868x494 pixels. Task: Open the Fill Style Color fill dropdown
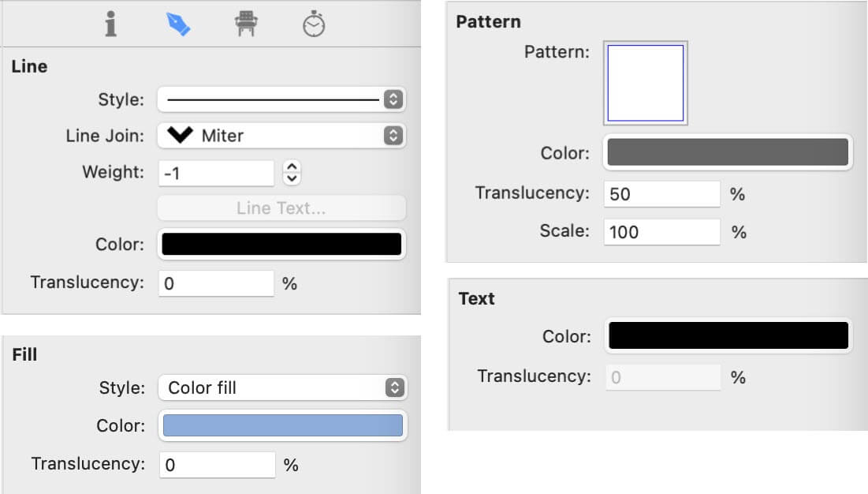point(281,387)
